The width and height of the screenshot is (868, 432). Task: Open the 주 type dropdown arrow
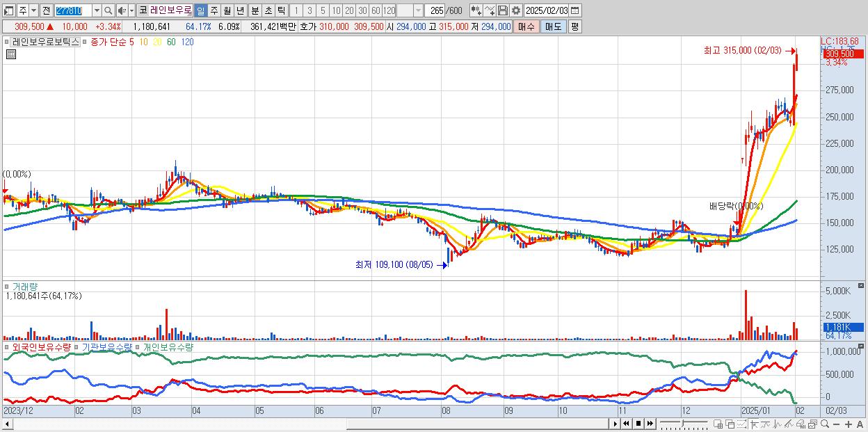point(34,10)
